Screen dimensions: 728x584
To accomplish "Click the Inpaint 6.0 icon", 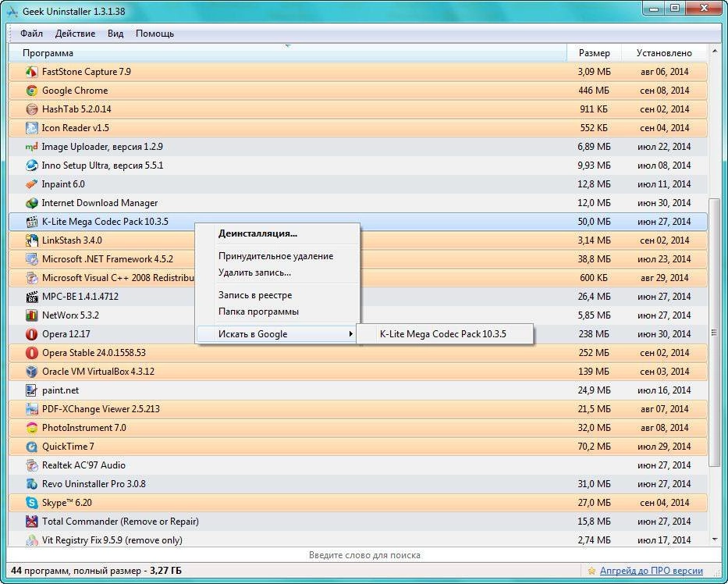I will [x=31, y=184].
